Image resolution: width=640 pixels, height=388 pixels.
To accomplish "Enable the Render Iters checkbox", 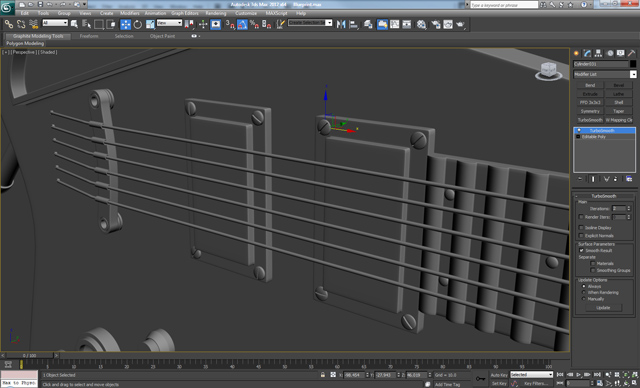I will [581, 217].
